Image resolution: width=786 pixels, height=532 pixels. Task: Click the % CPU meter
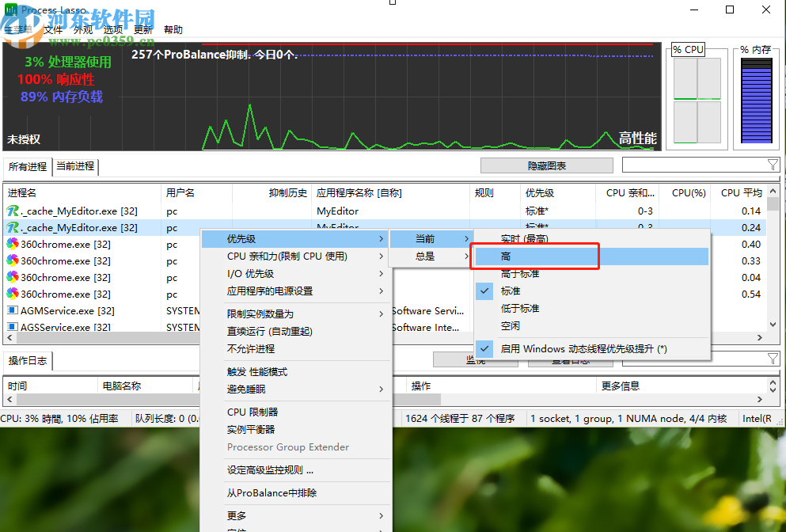pyautogui.click(x=697, y=99)
